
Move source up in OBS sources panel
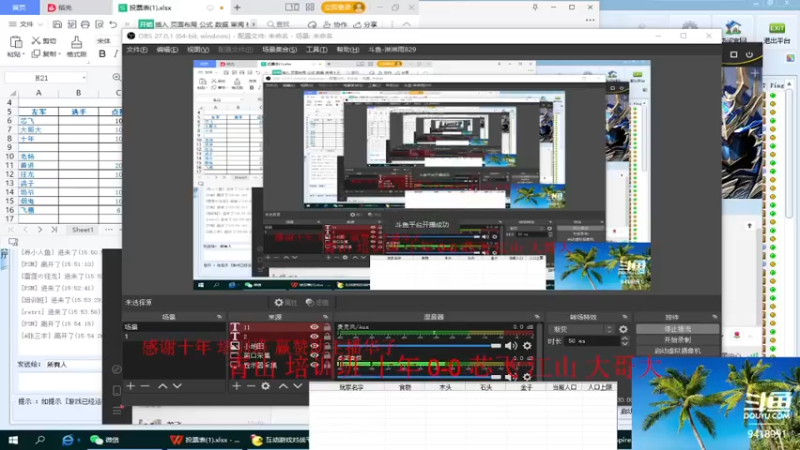[283, 386]
